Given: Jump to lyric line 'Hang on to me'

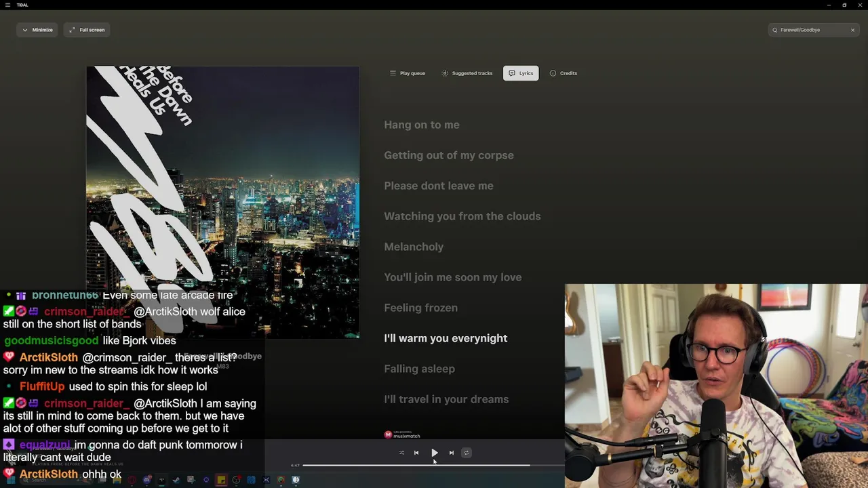Looking at the screenshot, I should (422, 125).
